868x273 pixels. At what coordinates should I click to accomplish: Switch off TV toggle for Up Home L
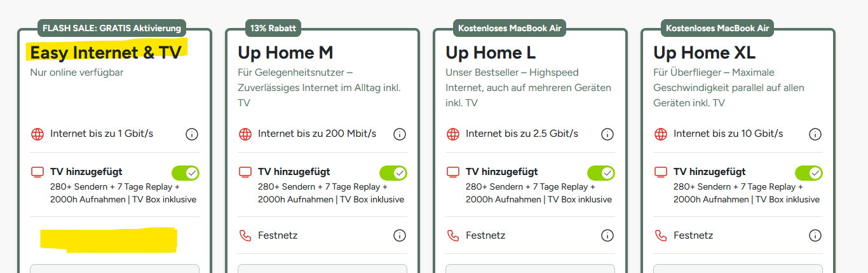click(x=601, y=172)
